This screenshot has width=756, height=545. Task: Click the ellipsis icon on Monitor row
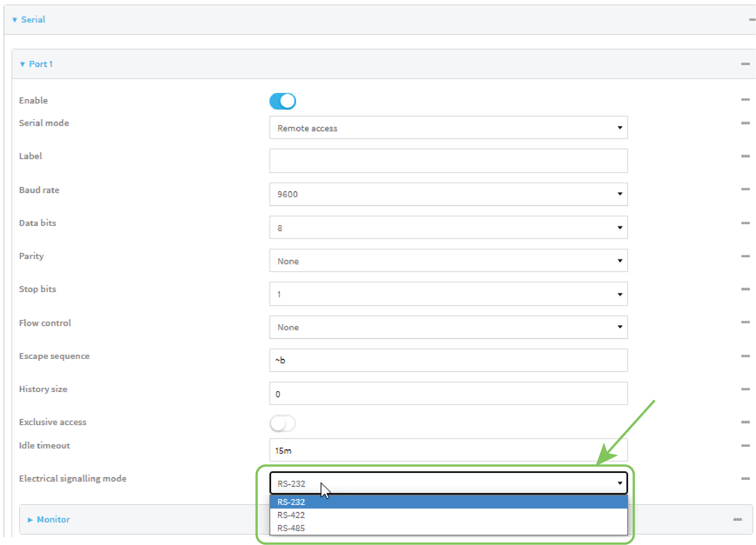(x=737, y=519)
